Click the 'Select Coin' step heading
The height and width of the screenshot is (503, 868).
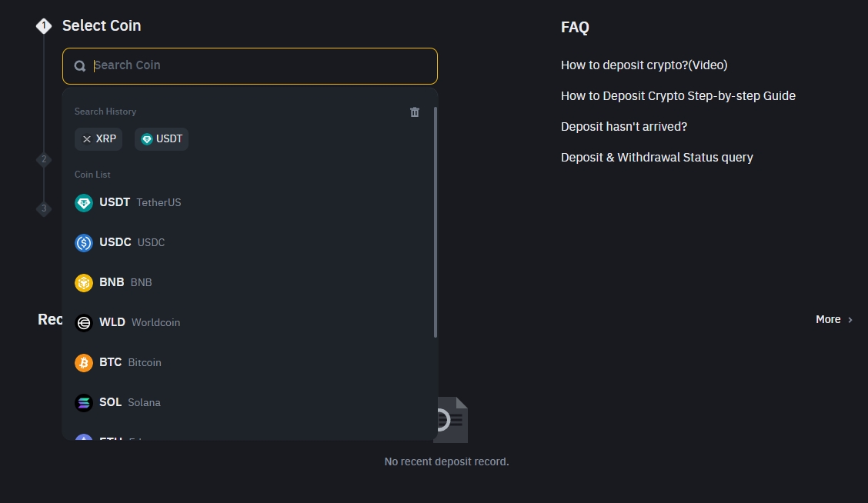102,25
